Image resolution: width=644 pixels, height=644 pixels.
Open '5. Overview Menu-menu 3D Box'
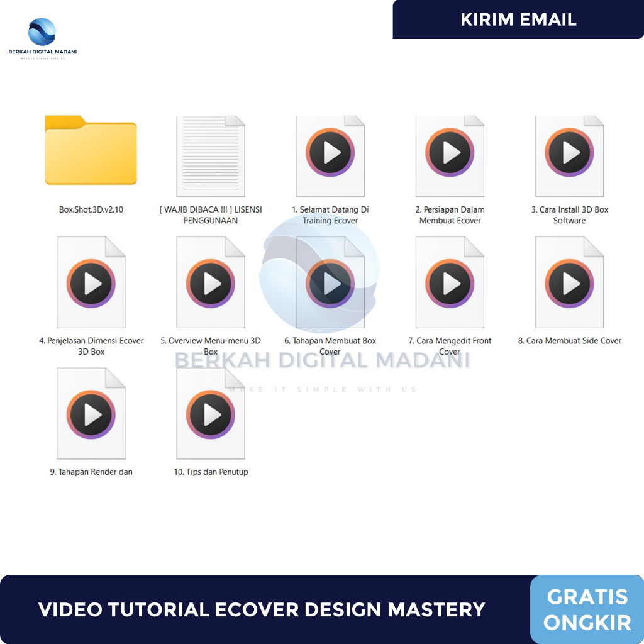point(210,282)
